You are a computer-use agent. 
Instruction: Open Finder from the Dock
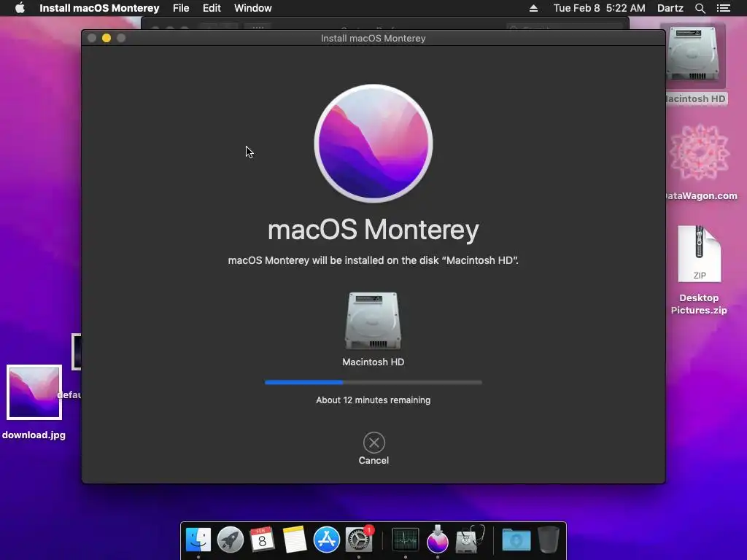tap(198, 540)
